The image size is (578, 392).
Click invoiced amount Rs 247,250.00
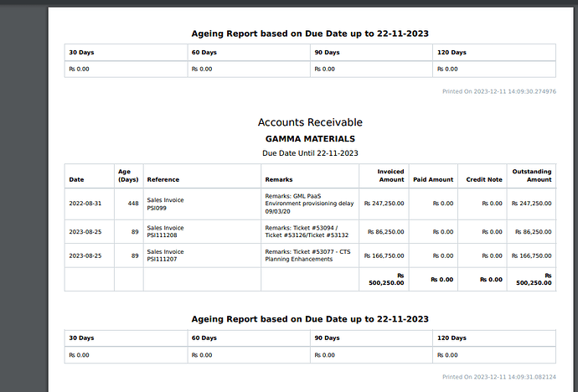(x=384, y=204)
